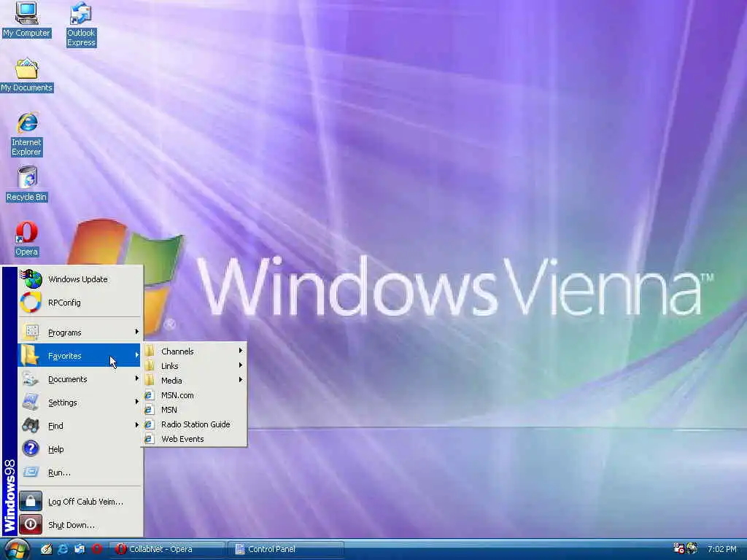Click the Documents menu icon
Image resolution: width=747 pixels, height=560 pixels.
pos(31,378)
